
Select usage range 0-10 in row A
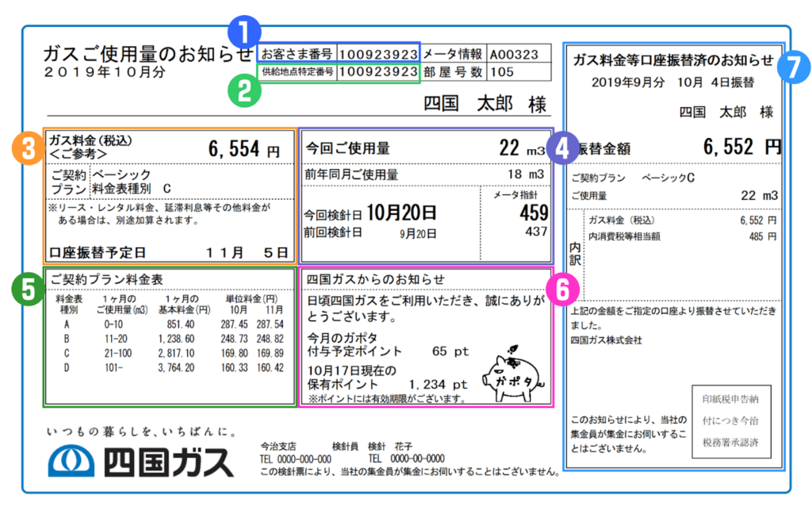click(x=113, y=324)
